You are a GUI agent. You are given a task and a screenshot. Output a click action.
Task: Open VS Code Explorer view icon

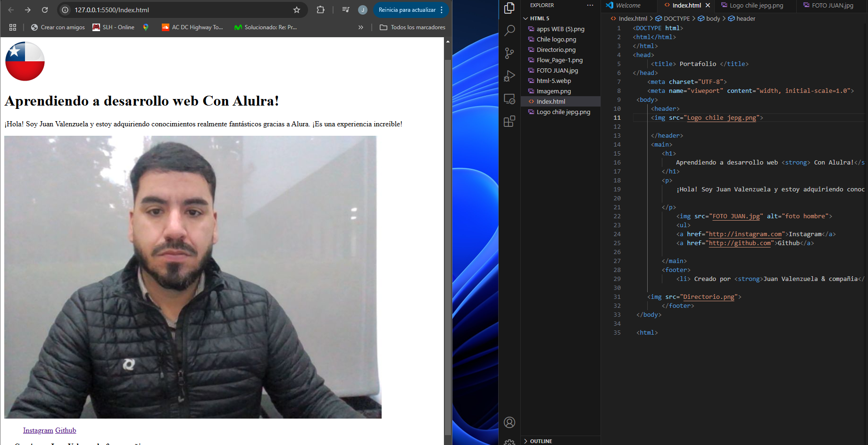coord(509,8)
